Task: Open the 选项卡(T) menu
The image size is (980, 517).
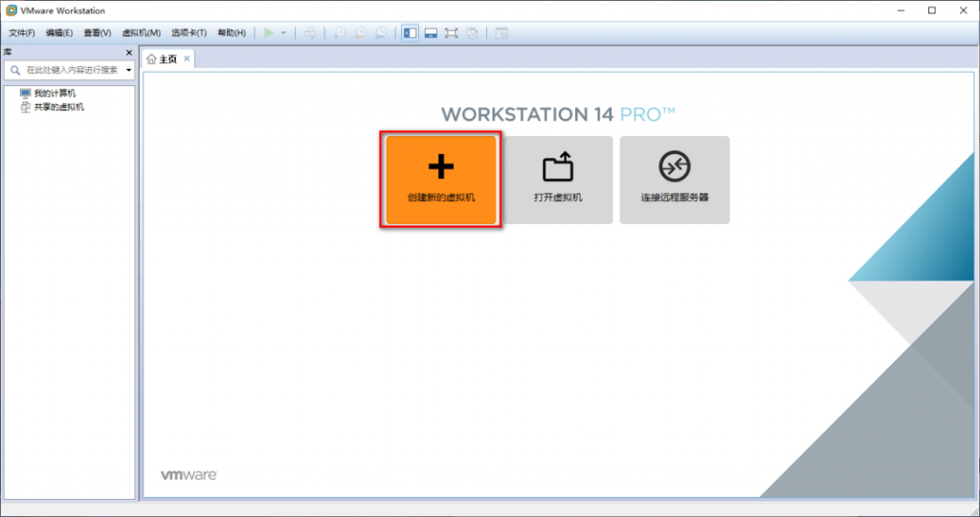Action: click(x=189, y=34)
